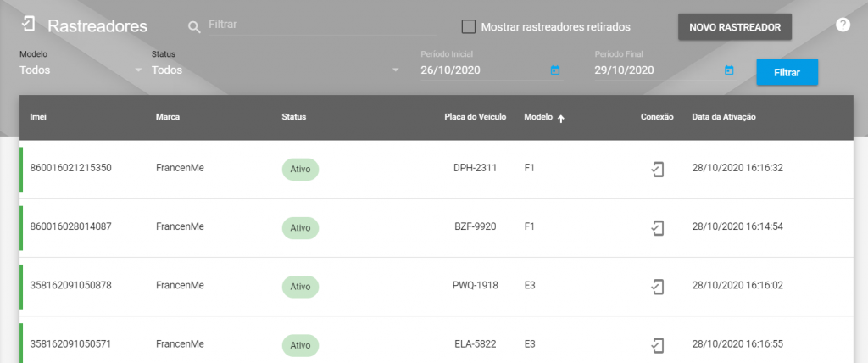The image size is (868, 363).
Task: Select IMEI 860016021215350
Action: (x=71, y=168)
